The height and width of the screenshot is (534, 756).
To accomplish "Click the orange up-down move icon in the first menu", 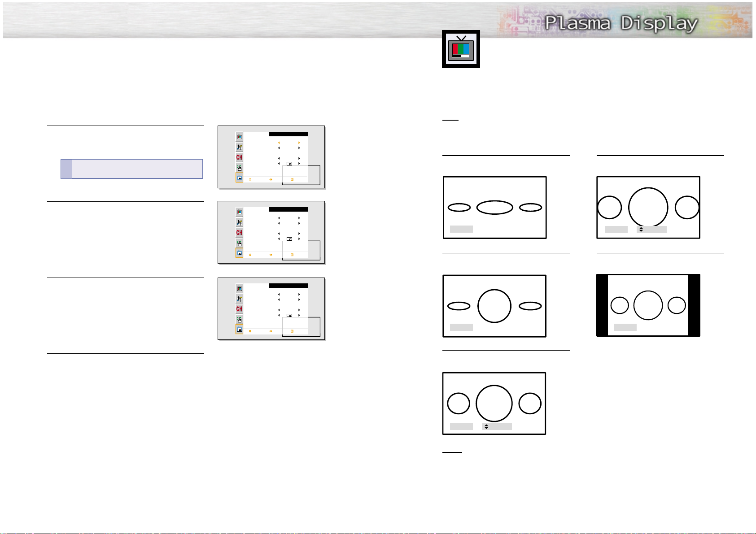I will [x=250, y=179].
